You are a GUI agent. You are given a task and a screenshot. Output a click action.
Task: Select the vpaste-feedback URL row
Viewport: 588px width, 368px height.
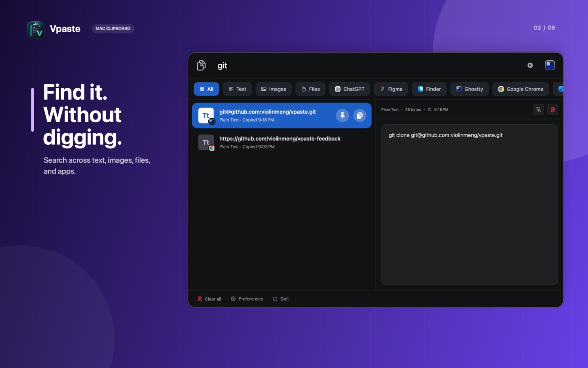[x=282, y=142]
